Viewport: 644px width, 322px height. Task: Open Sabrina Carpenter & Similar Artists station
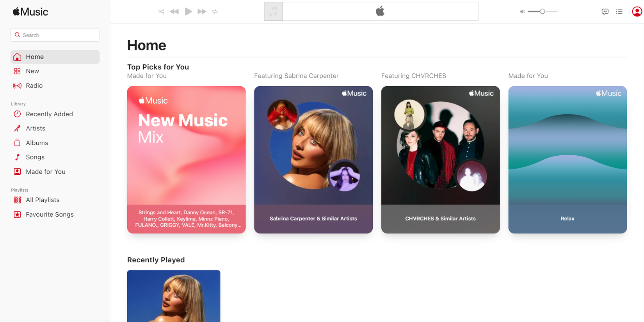pyautogui.click(x=313, y=160)
